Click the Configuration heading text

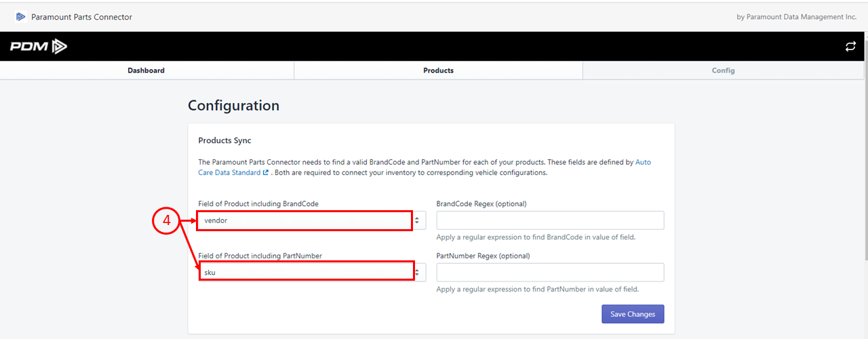233,106
